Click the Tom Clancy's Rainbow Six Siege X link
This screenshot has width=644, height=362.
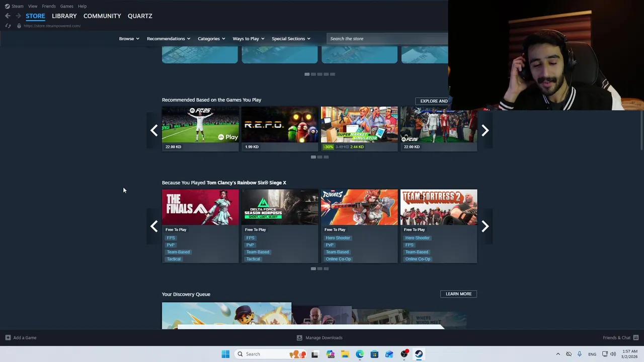247,183
